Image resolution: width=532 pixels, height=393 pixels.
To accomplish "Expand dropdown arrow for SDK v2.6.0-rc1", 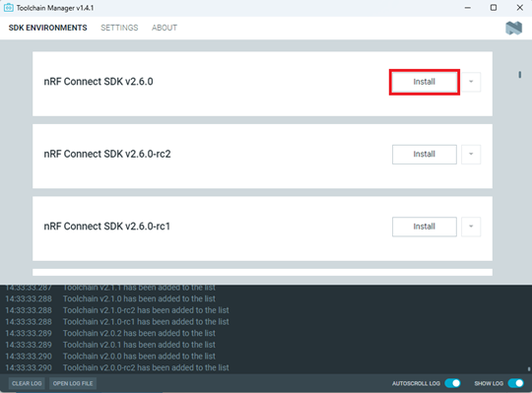I will [x=471, y=227].
